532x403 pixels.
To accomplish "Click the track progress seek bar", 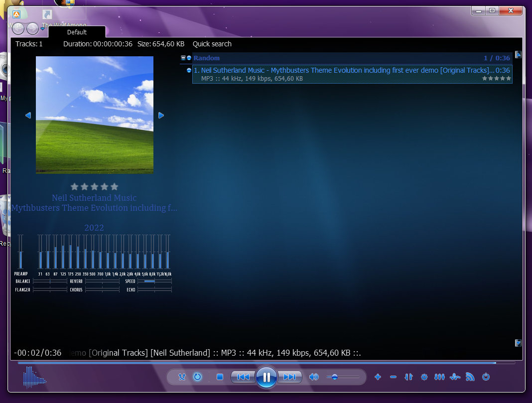I will point(266,363).
